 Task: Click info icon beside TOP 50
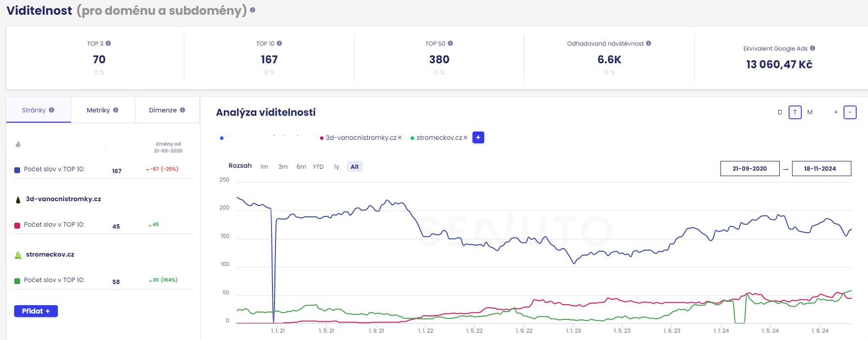[x=450, y=43]
